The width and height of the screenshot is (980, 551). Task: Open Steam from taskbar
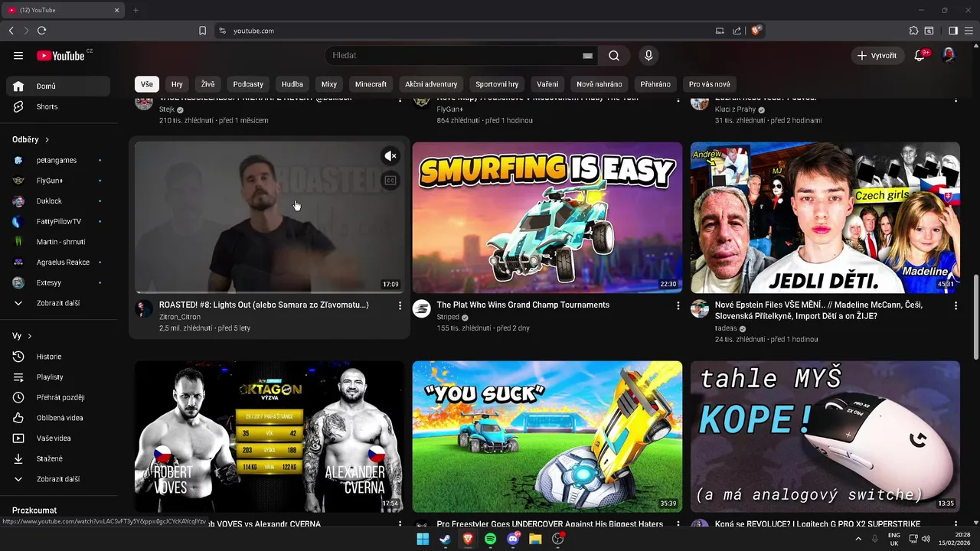tap(445, 540)
